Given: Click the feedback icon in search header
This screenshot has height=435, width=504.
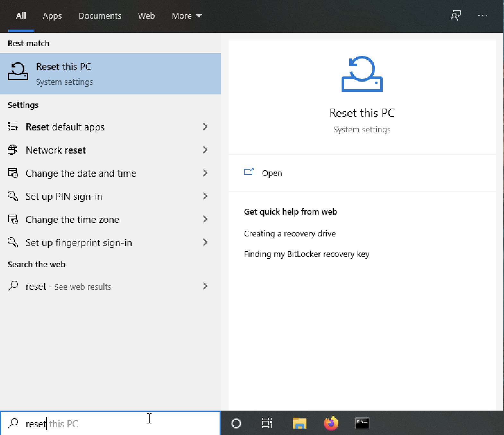Looking at the screenshot, I should coord(456,15).
